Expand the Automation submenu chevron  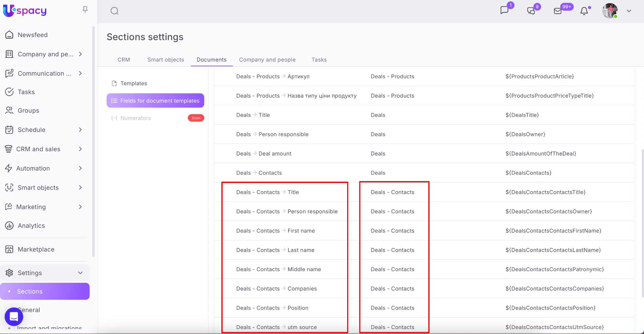[80, 168]
